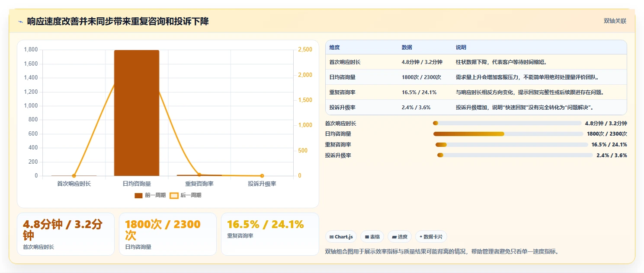The width and height of the screenshot is (644, 273).
Task: Click 投诉升级率 label on the chart x-axis
Action: pyautogui.click(x=262, y=184)
